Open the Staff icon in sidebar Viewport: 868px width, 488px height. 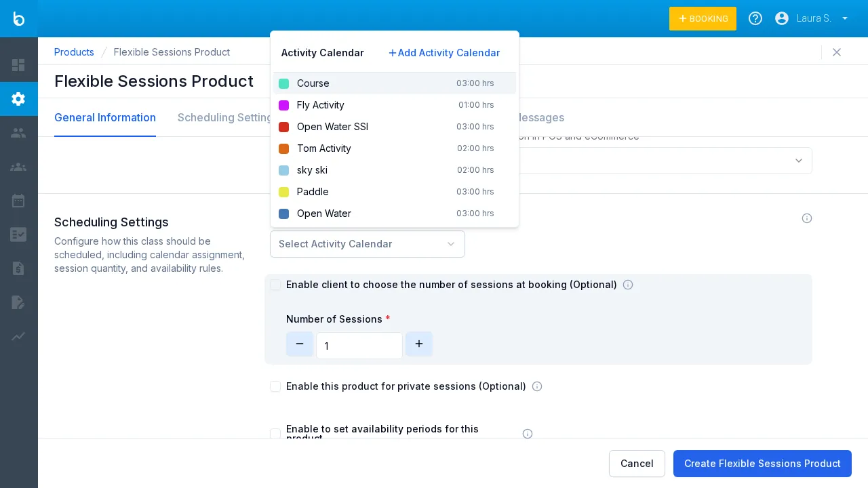coord(19,133)
